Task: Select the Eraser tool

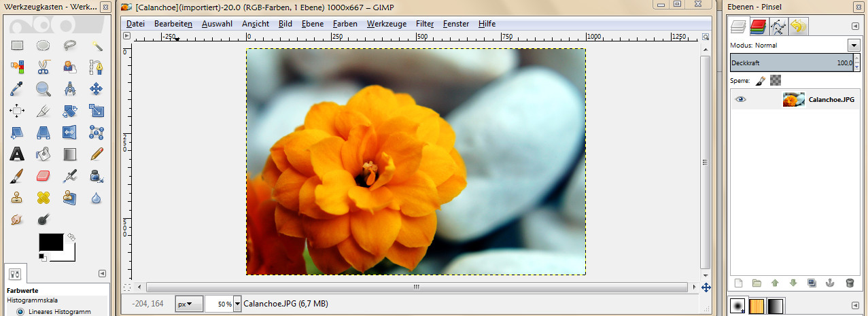Action: pos(44,176)
